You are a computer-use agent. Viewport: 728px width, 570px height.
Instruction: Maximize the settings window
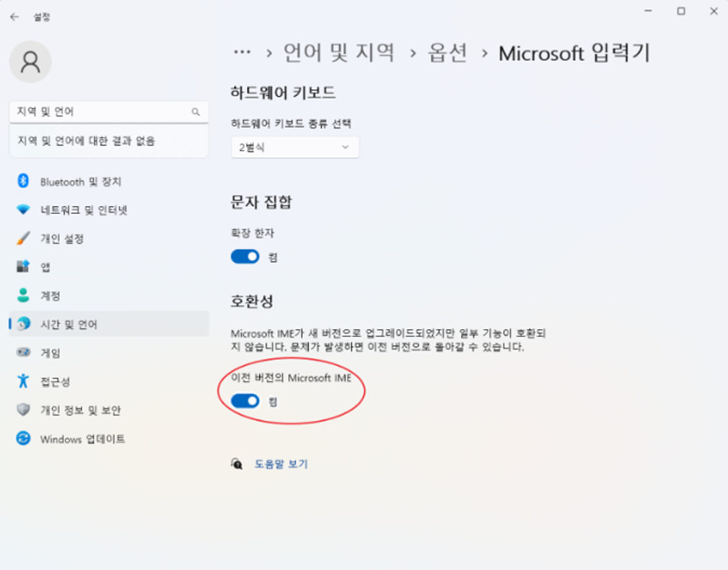point(681,11)
